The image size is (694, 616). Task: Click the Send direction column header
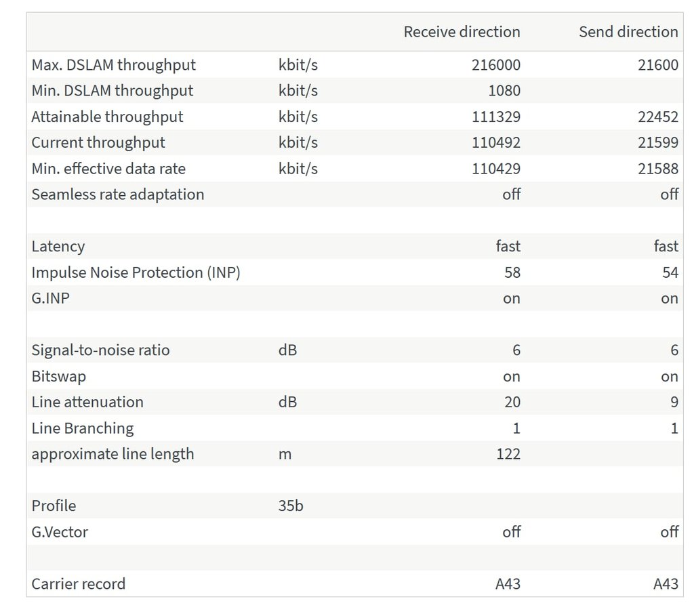[x=628, y=32]
